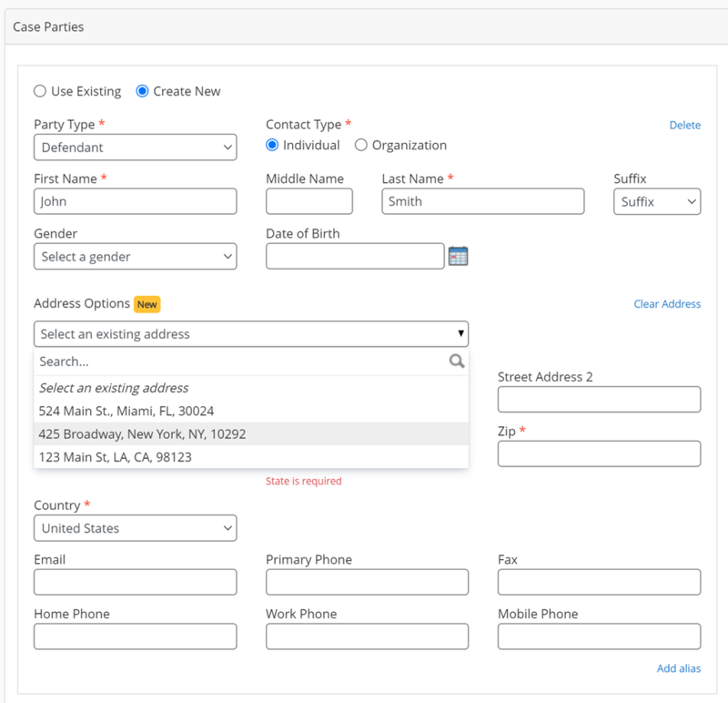728x703 pixels.
Task: Choose Individual contact type
Action: click(272, 145)
